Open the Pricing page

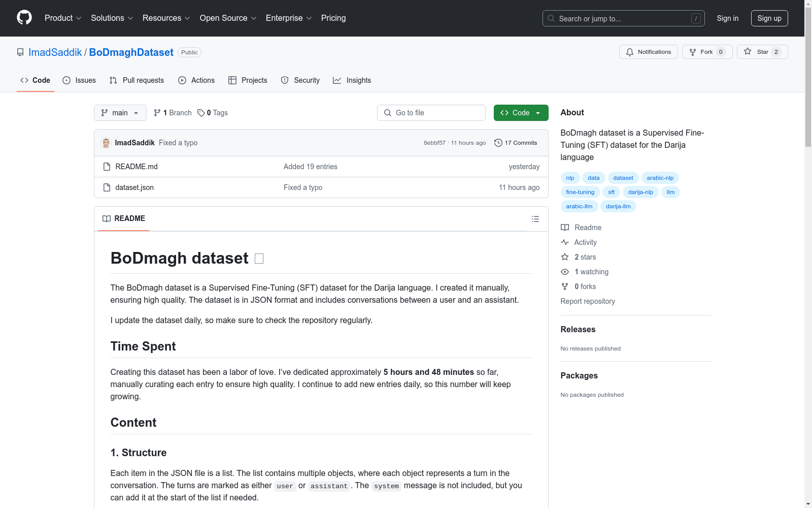pos(333,18)
